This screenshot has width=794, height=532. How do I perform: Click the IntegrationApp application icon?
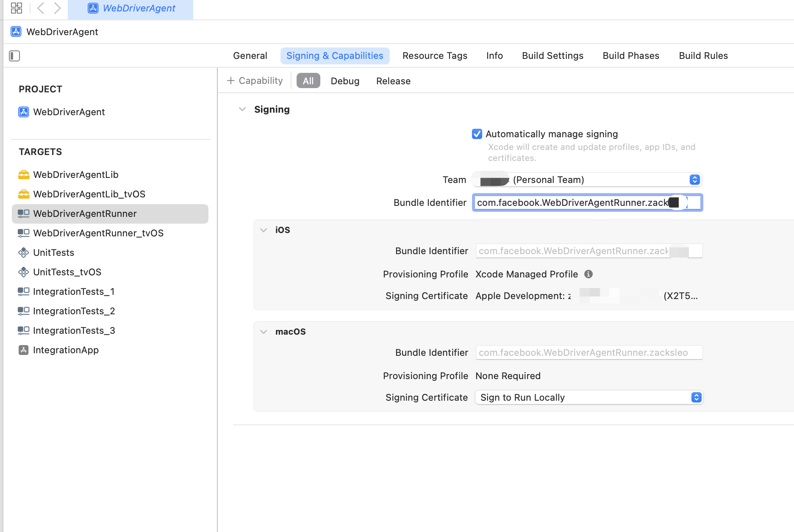point(24,350)
